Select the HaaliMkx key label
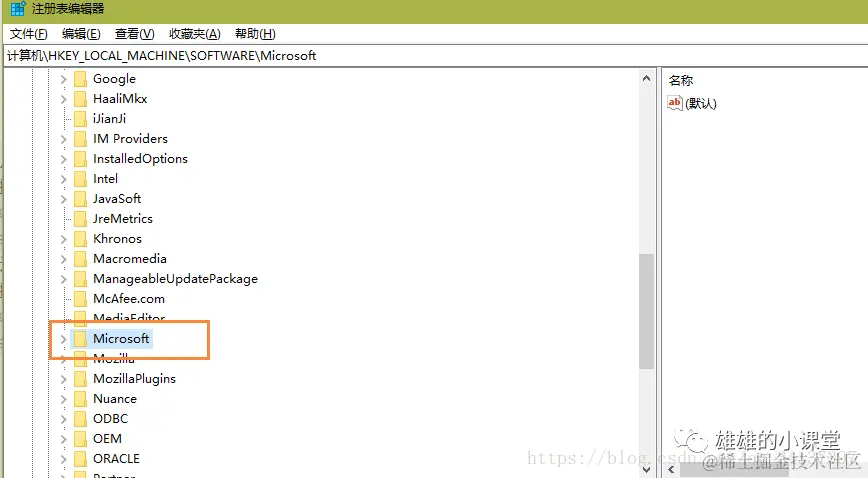 pyautogui.click(x=120, y=99)
